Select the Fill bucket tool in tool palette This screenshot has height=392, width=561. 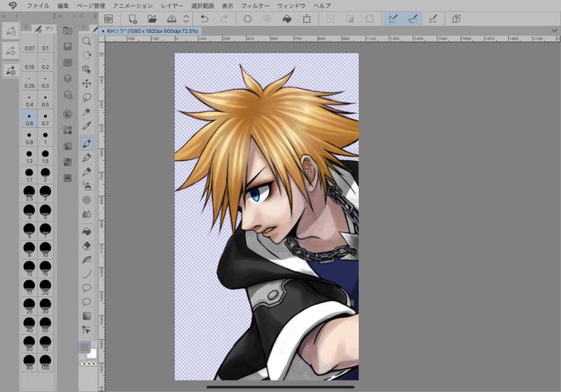click(87, 232)
